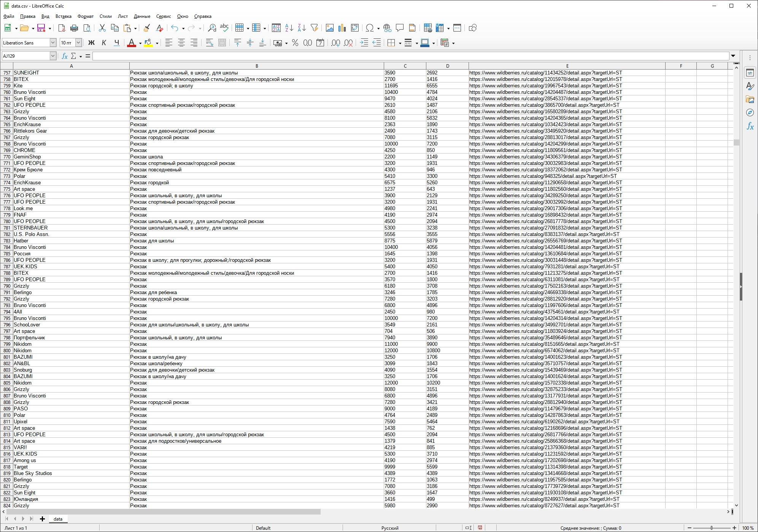Open the Данные menu
This screenshot has width=758, height=532.
[x=142, y=16]
